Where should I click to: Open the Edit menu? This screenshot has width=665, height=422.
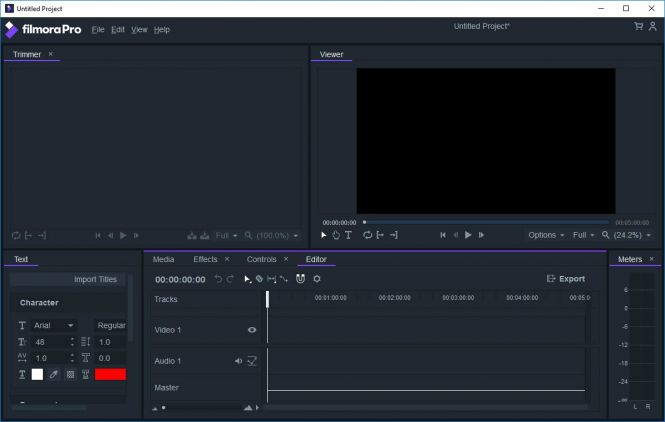[118, 30]
